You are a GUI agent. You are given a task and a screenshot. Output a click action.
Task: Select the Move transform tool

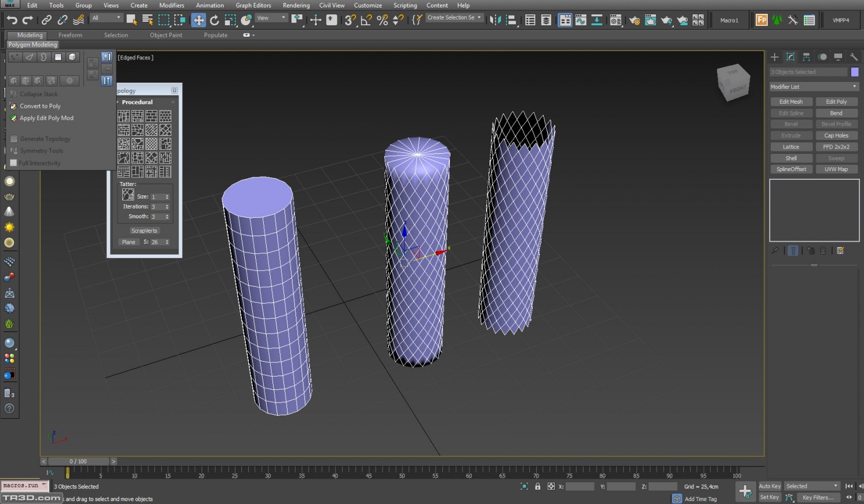coord(198,20)
